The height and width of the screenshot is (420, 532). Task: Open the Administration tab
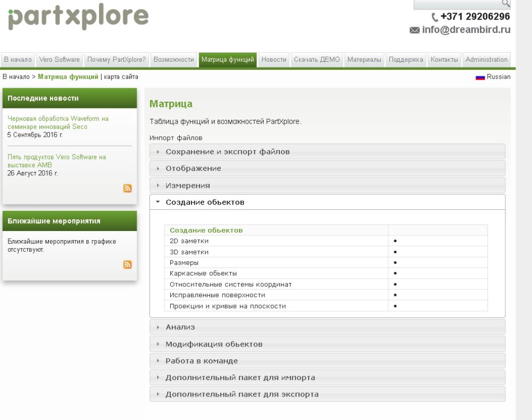487,60
